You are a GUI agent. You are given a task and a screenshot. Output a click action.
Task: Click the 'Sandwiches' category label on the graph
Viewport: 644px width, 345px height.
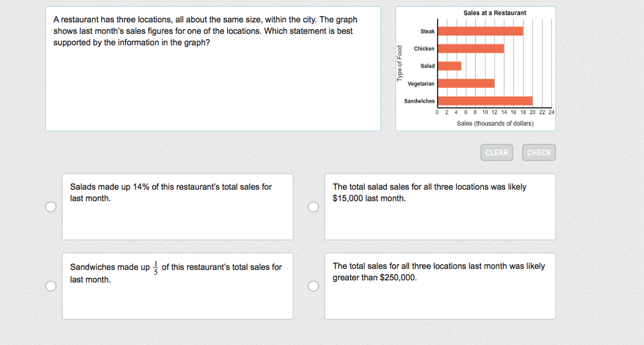(419, 101)
